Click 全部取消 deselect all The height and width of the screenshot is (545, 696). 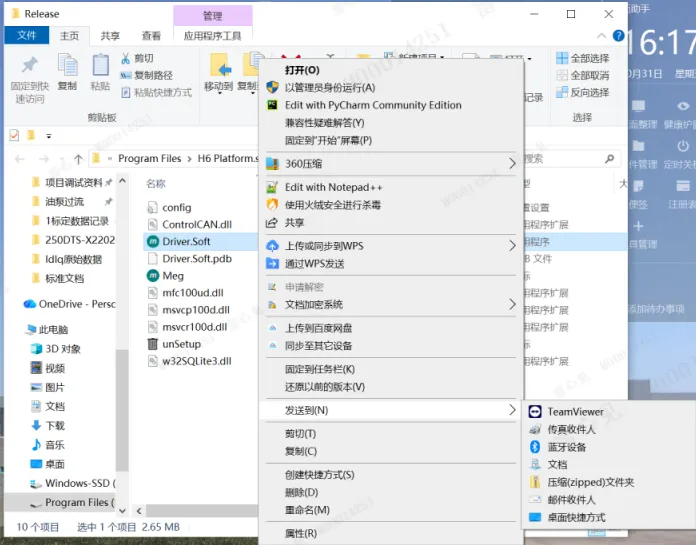coord(582,75)
